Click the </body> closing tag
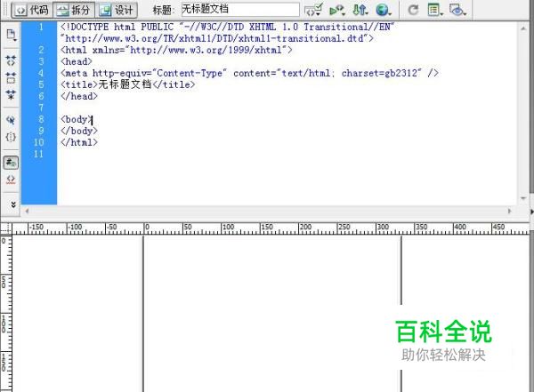The width and height of the screenshot is (534, 392). click(x=79, y=131)
